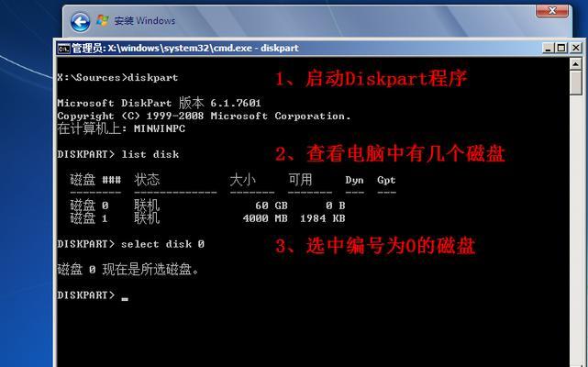Click the scrollbar up arrow in the console

[576, 64]
